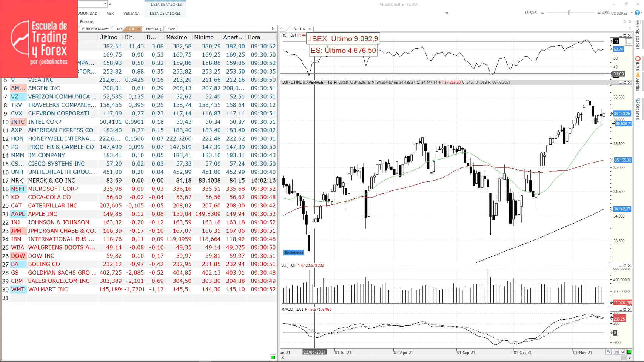
Task: Select the SALESFORCE.COM INC row name
Action: click(59, 281)
